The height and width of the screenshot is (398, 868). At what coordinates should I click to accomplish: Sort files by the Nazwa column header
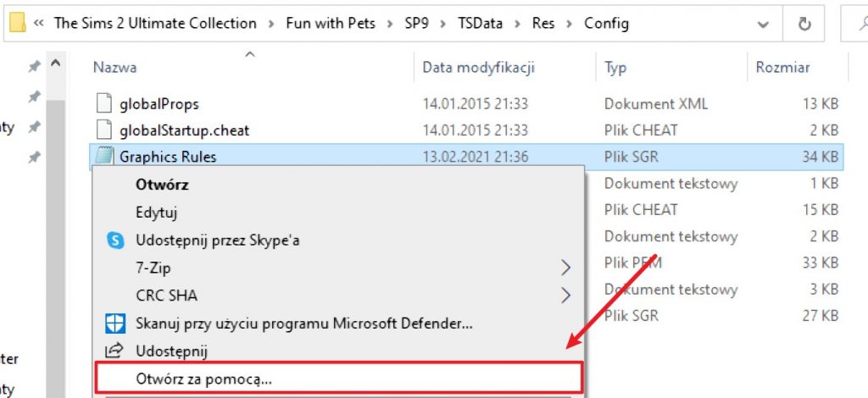(114, 68)
